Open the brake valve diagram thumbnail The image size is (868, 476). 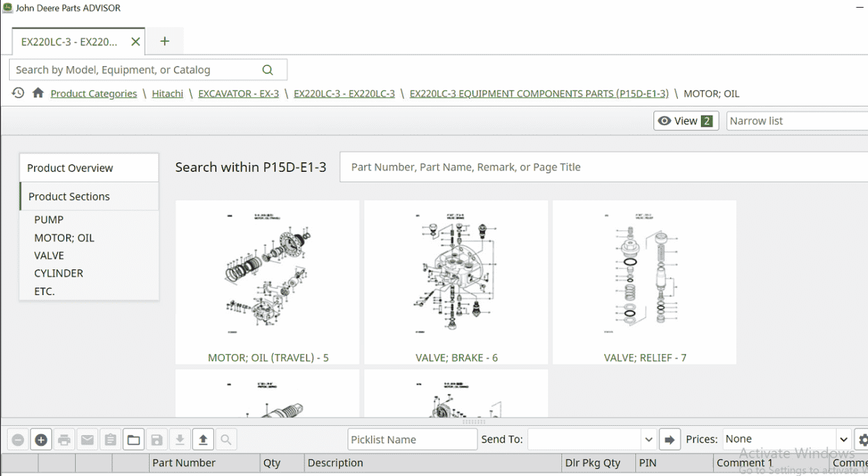(x=456, y=275)
